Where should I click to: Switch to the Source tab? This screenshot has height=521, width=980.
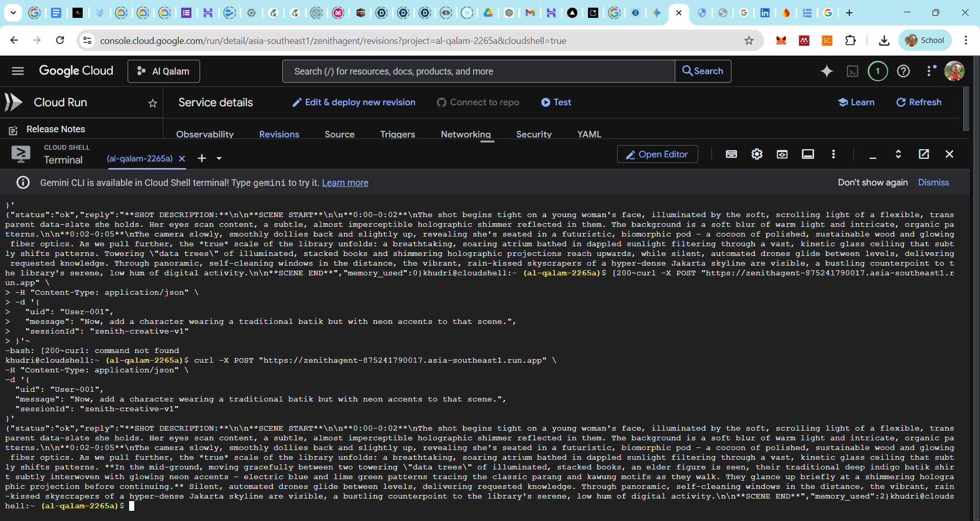[x=339, y=134]
